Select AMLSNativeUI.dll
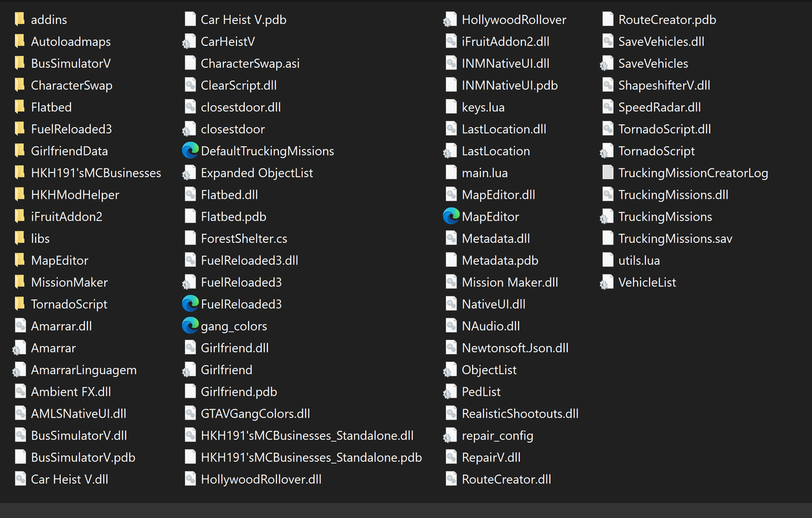The height and width of the screenshot is (518, 812). [71, 413]
